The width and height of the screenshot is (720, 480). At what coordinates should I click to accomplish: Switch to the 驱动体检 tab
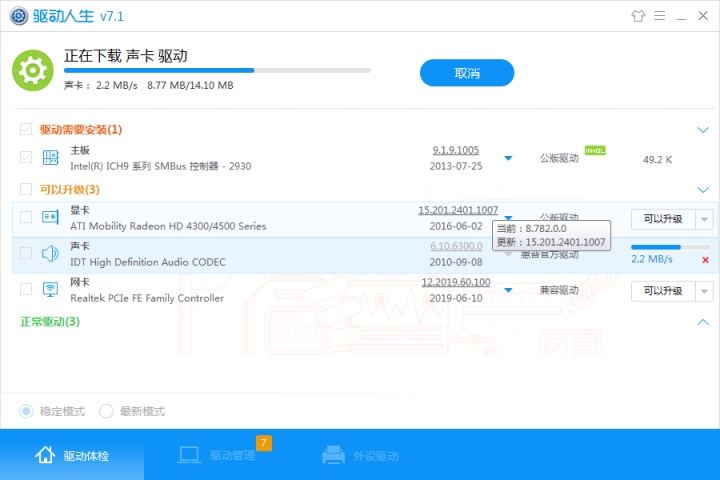[72, 455]
